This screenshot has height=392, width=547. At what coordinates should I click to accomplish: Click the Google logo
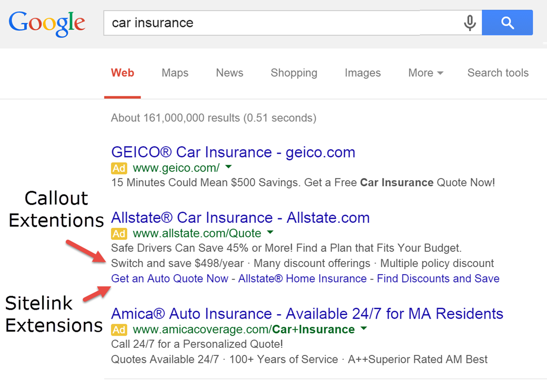47,24
